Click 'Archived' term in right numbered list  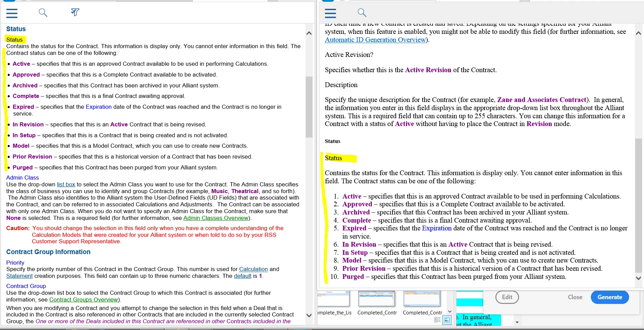click(x=356, y=212)
